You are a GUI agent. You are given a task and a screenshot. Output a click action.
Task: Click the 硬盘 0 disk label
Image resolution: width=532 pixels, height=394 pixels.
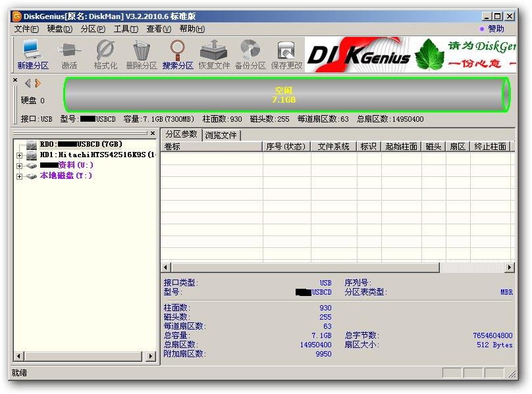pos(32,101)
